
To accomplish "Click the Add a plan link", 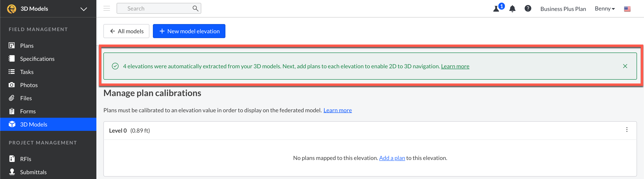I will click(x=392, y=158).
